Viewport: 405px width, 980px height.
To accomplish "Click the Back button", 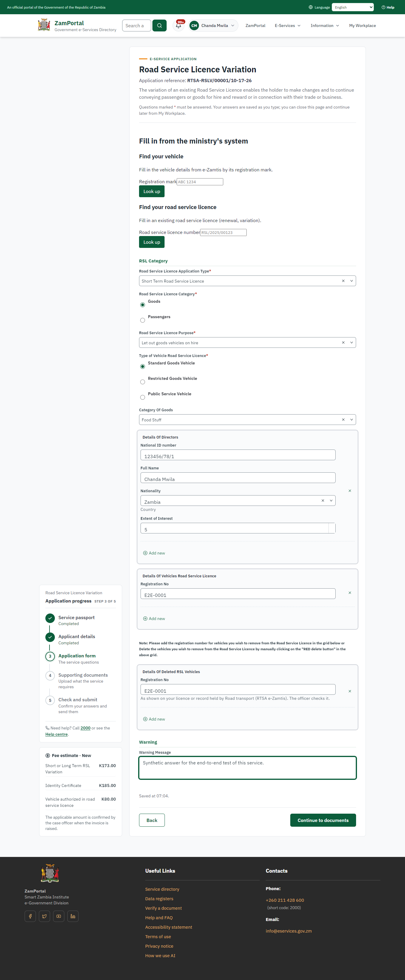I will click(152, 820).
